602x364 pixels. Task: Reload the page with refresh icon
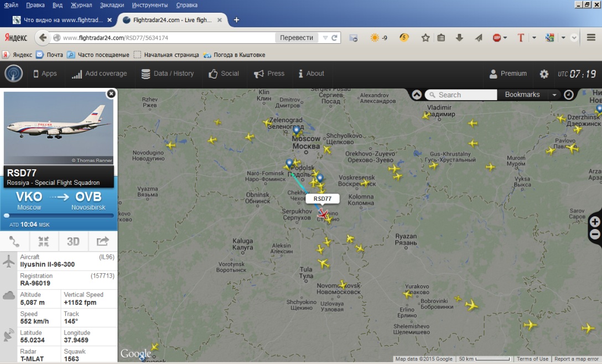coord(334,38)
